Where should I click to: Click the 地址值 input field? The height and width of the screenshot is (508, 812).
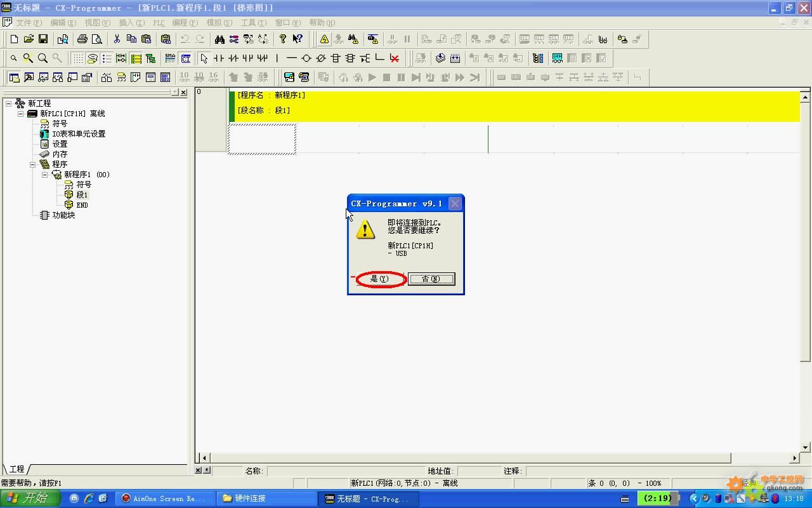479,471
